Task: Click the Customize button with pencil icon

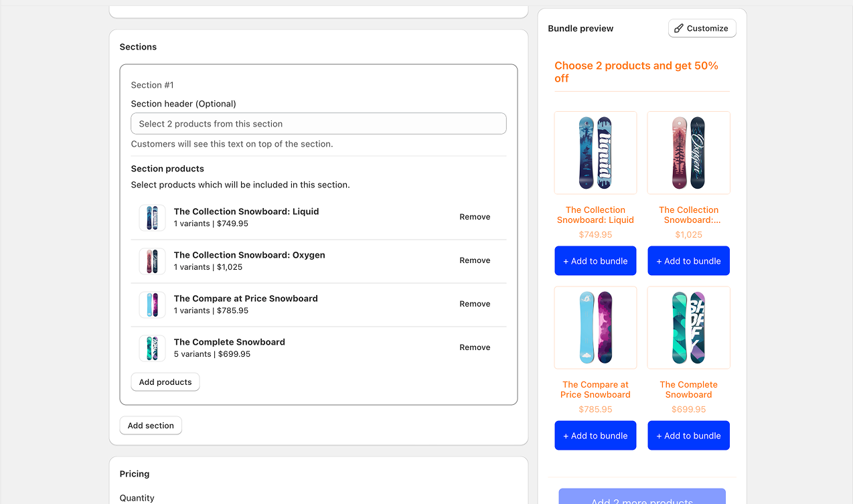Action: click(702, 28)
